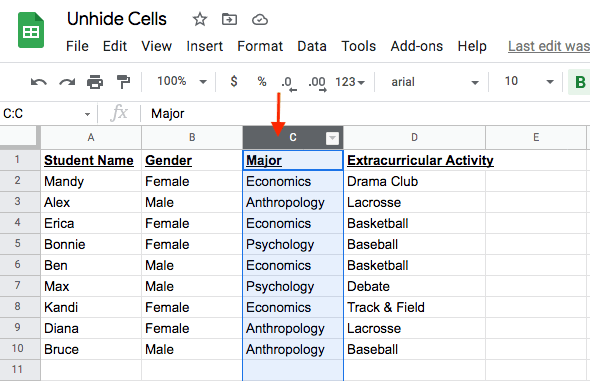Open the Data menu
The image size is (590, 381).
pyautogui.click(x=312, y=46)
